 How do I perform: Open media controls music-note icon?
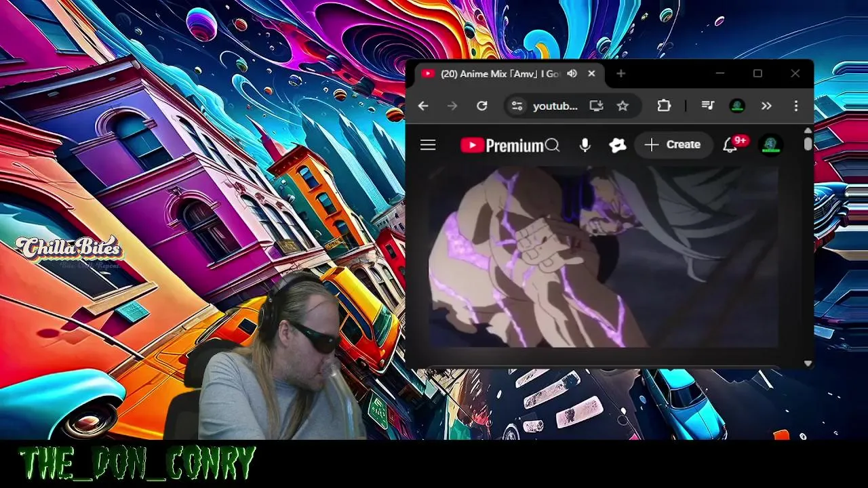(x=708, y=106)
